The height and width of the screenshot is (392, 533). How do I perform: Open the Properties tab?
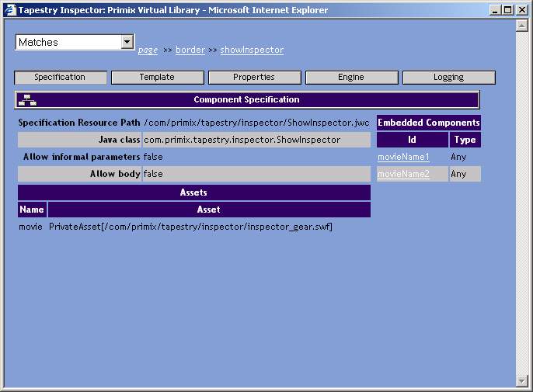point(254,78)
